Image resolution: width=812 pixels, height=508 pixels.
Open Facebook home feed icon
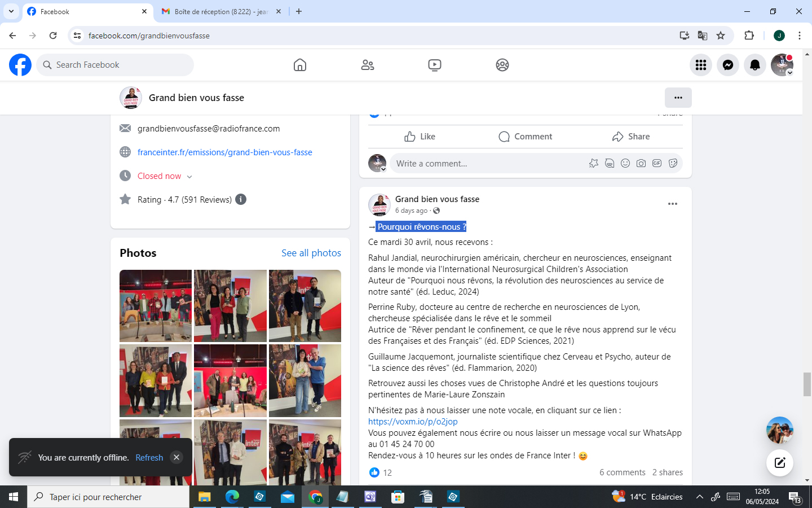pos(300,65)
